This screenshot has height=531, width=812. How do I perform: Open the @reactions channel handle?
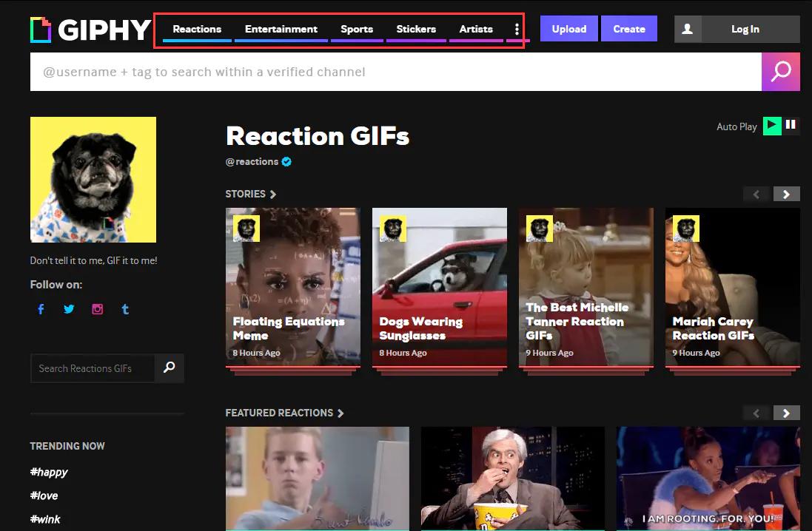252,161
